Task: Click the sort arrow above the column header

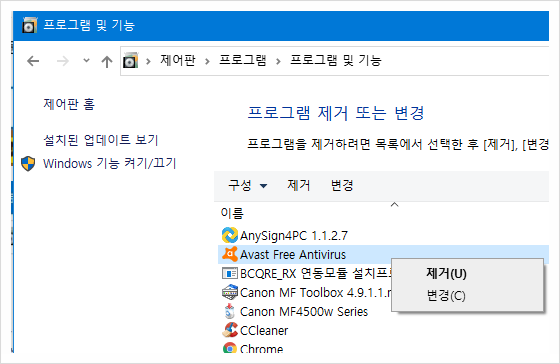Action: (x=394, y=205)
